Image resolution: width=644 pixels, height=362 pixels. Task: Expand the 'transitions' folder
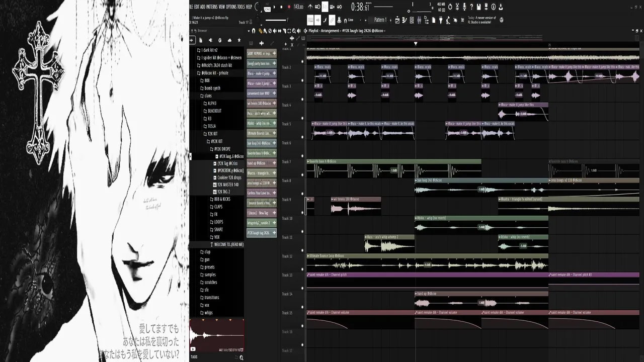pos(210,297)
